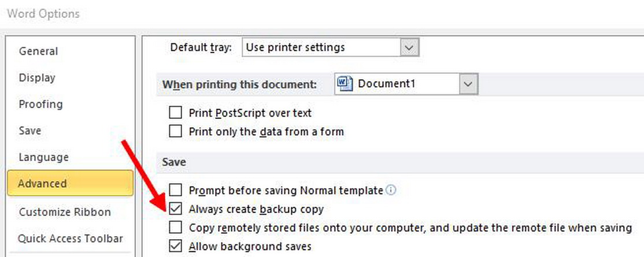Click the Word document icon for Document1

[x=345, y=84]
